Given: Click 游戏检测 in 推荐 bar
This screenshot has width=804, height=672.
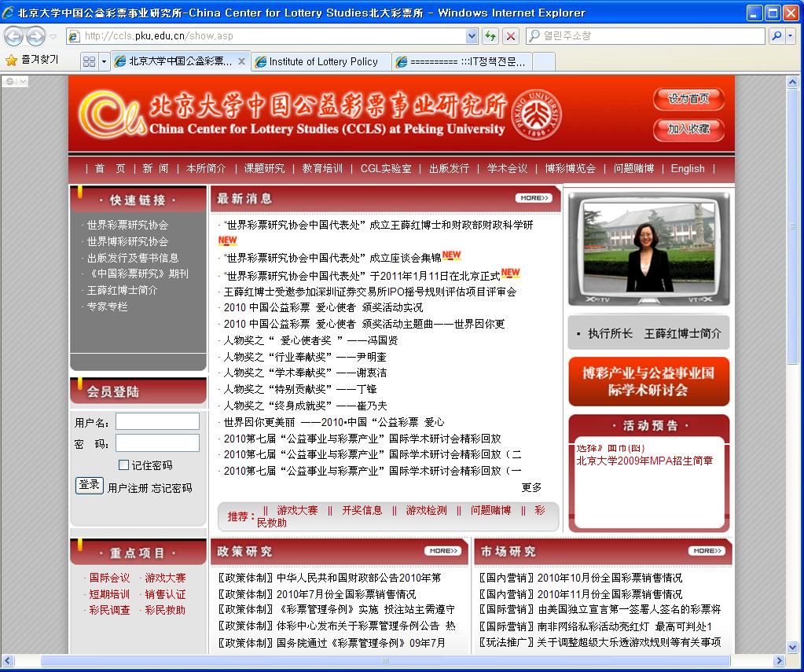Looking at the screenshot, I should tap(426, 510).
